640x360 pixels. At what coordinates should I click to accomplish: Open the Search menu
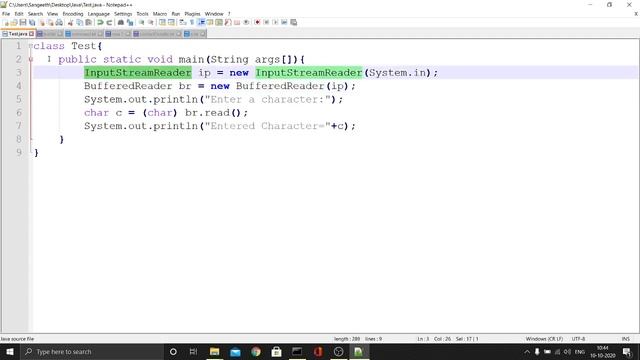35,14
